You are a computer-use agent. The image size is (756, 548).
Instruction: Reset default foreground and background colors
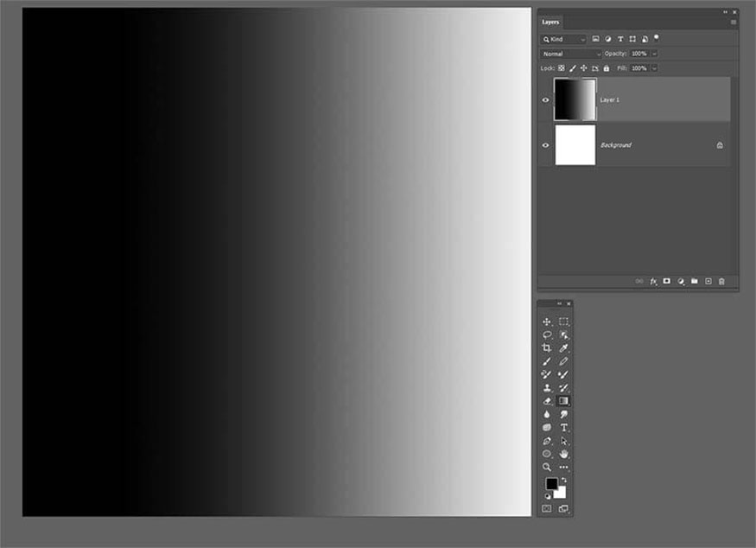click(x=548, y=496)
